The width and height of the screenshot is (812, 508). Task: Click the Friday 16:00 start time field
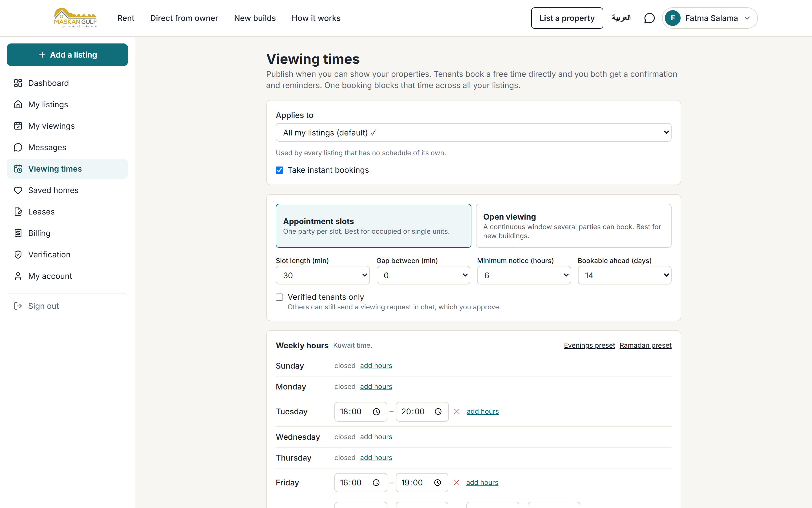361,483
